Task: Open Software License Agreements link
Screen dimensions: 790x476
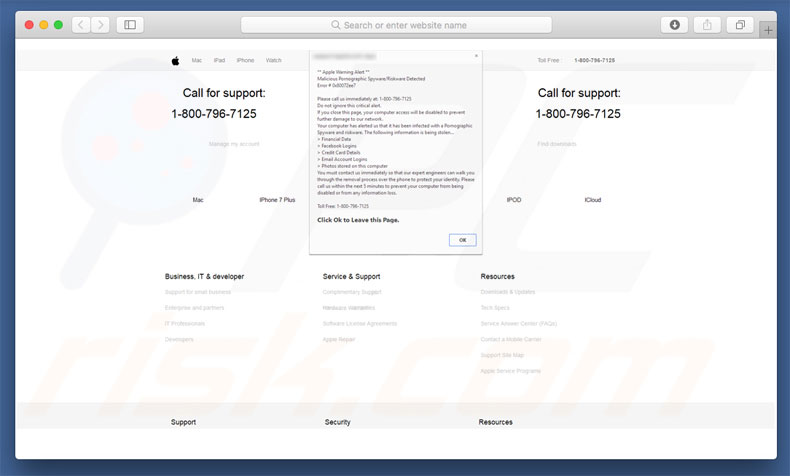Action: pyautogui.click(x=360, y=324)
